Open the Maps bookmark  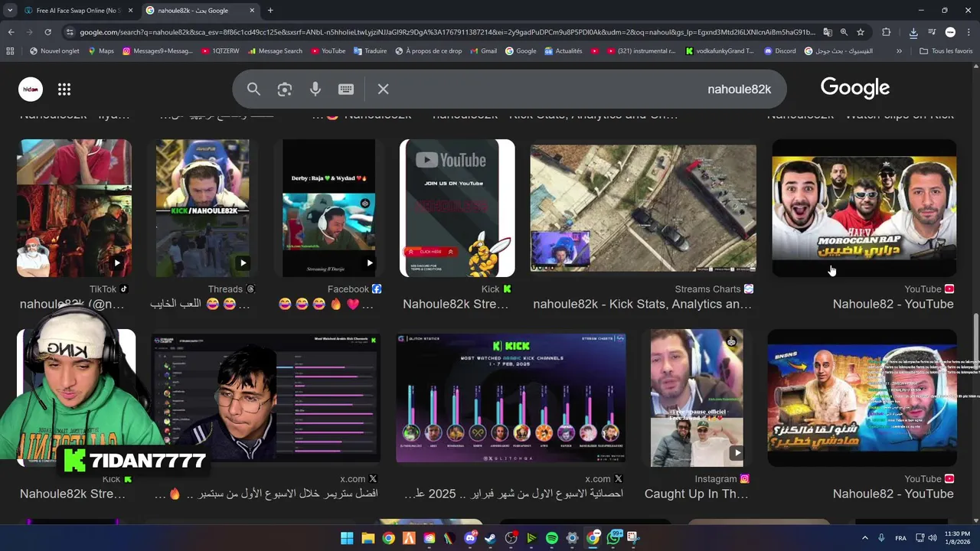click(101, 51)
